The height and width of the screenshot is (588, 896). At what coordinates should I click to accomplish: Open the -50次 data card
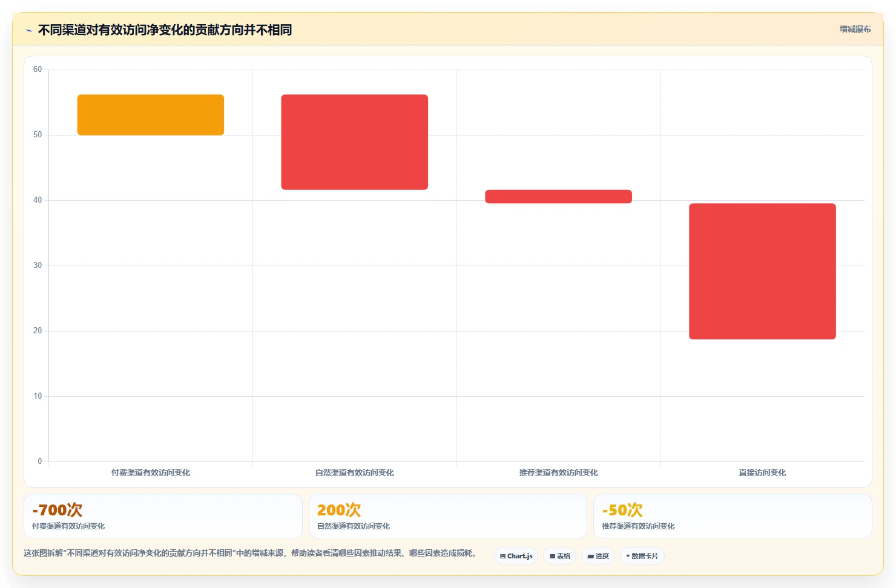click(733, 516)
